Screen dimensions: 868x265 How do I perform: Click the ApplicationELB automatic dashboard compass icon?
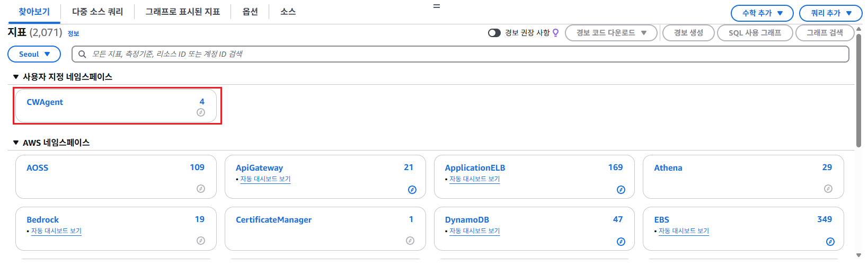[x=621, y=190]
